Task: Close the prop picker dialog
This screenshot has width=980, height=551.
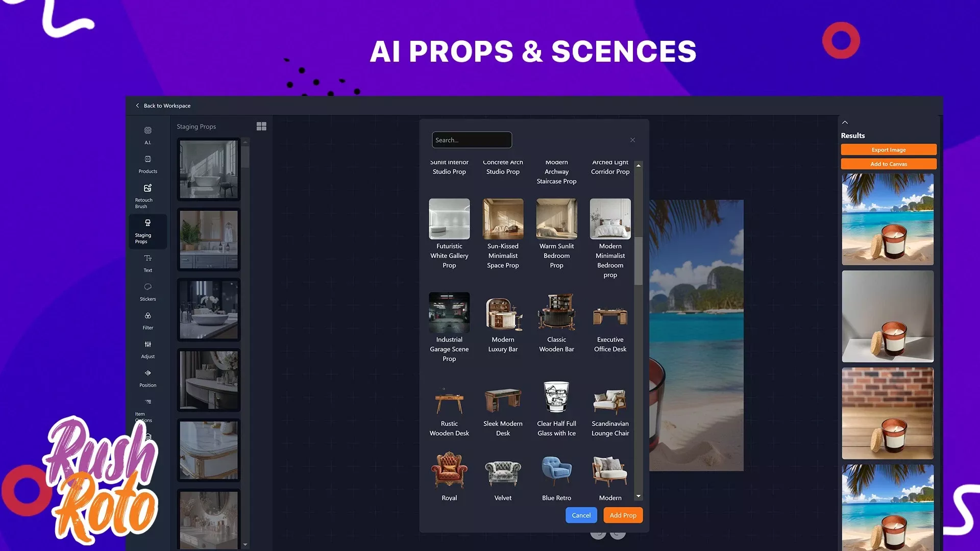Action: click(x=632, y=140)
